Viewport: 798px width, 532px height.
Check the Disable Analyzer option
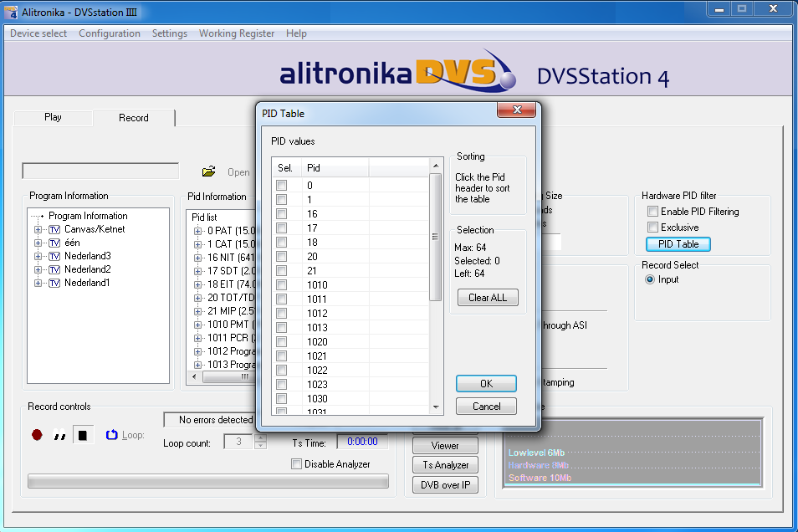tap(296, 463)
